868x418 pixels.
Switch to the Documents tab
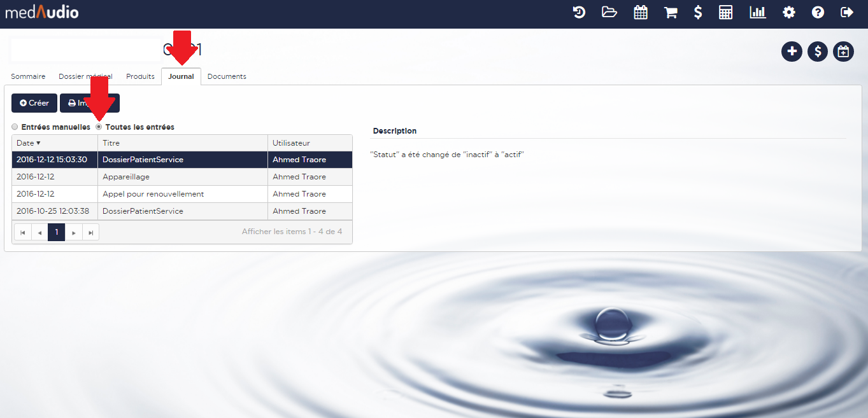[x=227, y=76]
